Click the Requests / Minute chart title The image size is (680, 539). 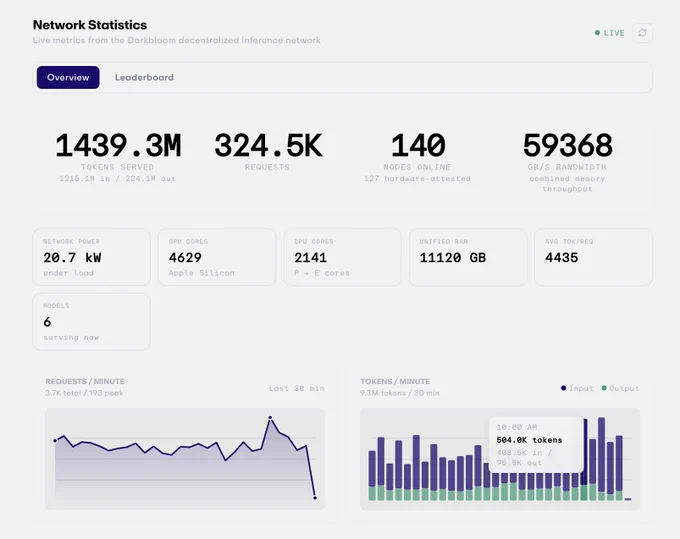[85, 381]
